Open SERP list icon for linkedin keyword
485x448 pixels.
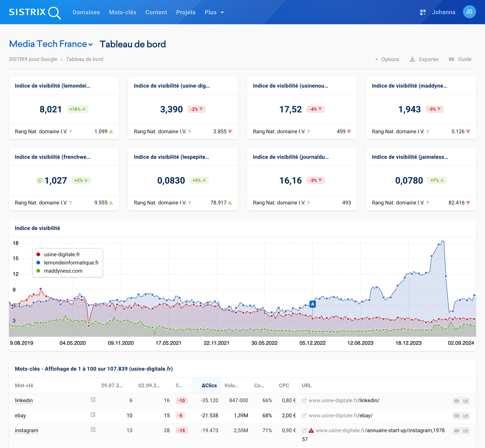coord(93,400)
